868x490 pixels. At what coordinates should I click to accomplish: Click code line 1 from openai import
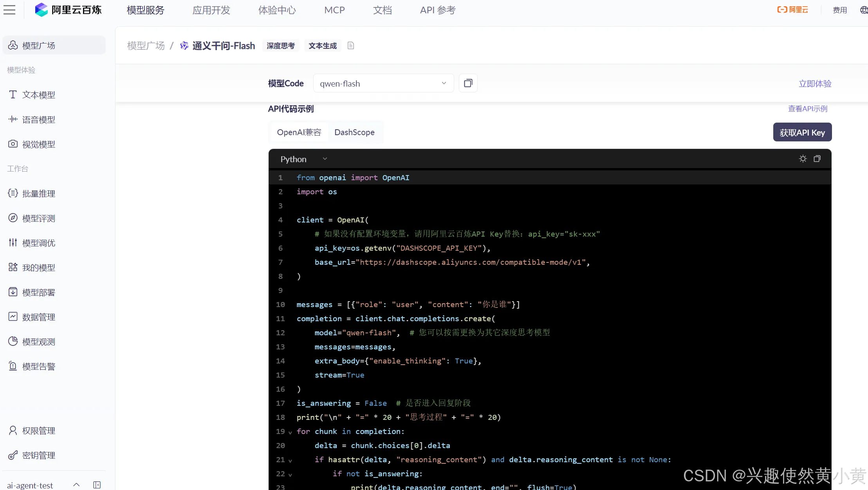[353, 178]
